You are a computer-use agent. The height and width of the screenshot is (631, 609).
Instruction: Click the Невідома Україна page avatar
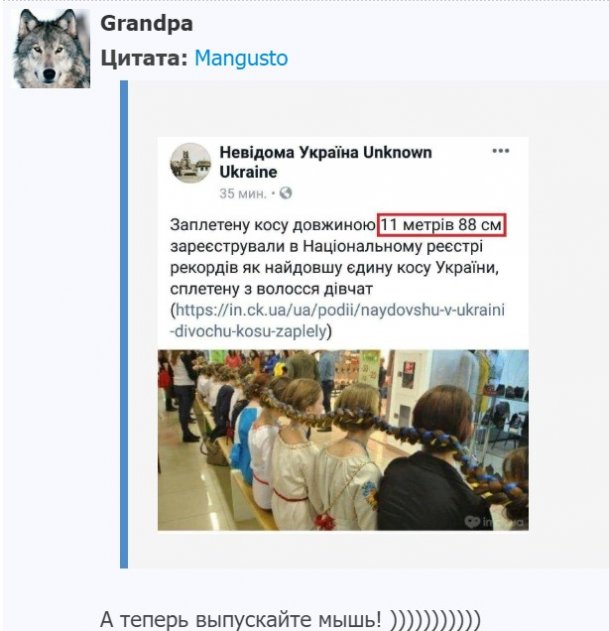click(x=190, y=163)
